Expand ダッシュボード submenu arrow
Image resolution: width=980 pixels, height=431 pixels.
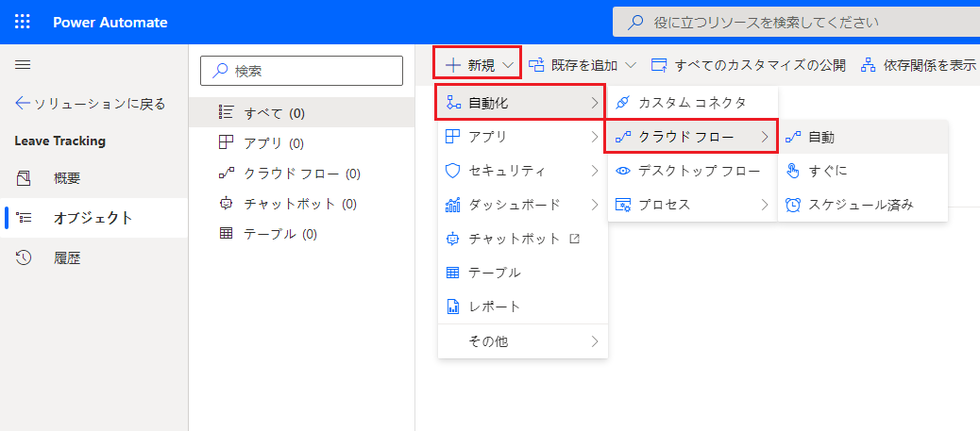[594, 205]
